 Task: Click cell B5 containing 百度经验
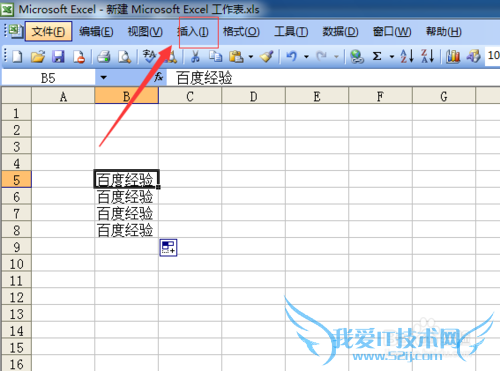coord(127,179)
